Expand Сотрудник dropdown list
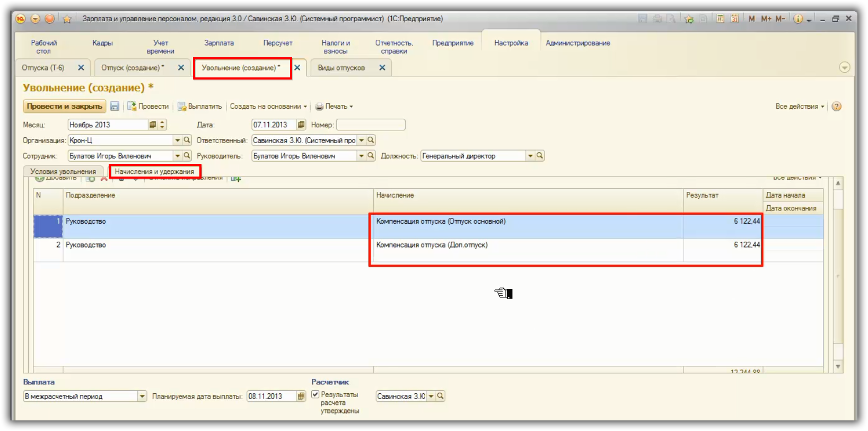The width and height of the screenshot is (868, 431). tap(178, 156)
